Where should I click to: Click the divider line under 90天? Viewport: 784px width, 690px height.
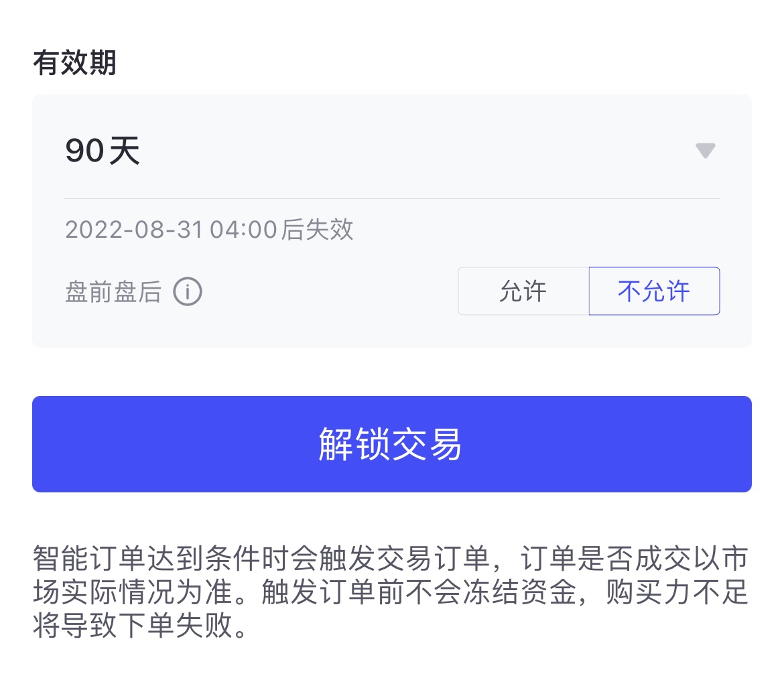click(392, 198)
